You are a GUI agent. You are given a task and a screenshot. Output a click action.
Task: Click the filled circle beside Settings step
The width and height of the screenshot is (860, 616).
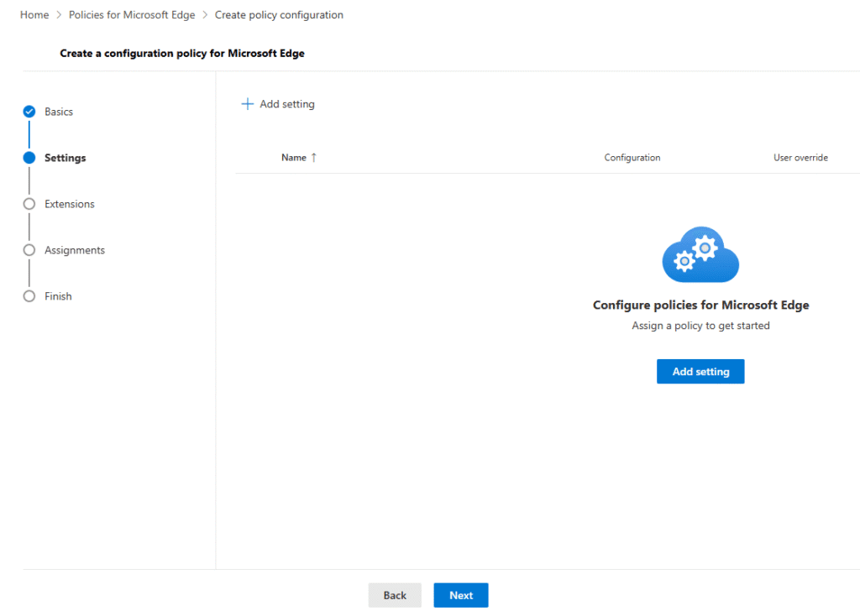[x=29, y=158]
